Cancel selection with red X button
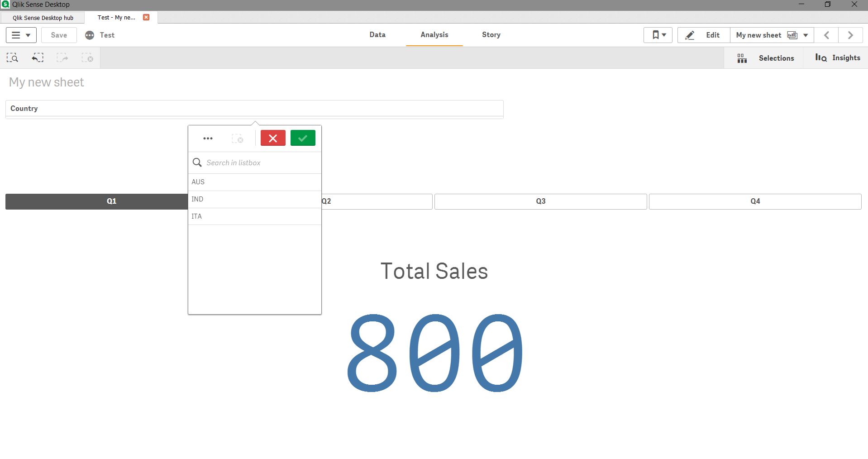Screen dimensions: 868x459 [273, 138]
